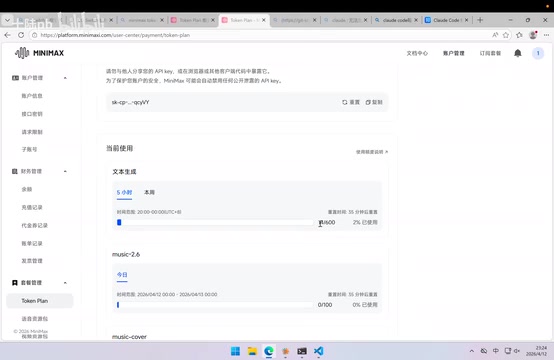Click the music-2.6 usage progress bar
Image resolution: width=554 pixels, height=360 pixels.
pyautogui.click(x=215, y=305)
